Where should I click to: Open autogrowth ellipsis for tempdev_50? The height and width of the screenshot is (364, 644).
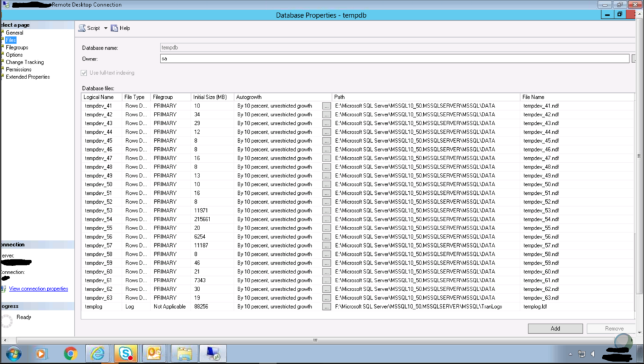point(326,185)
